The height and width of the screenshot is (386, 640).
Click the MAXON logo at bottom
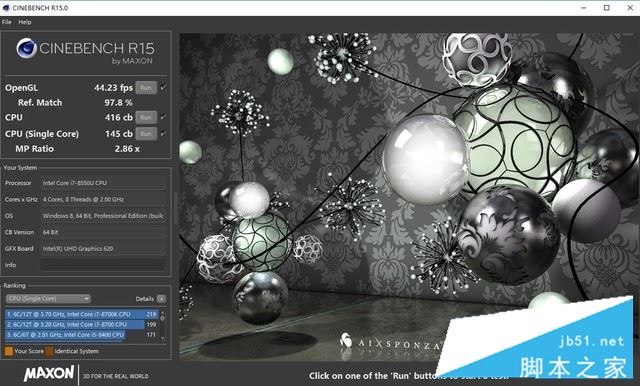point(49,373)
